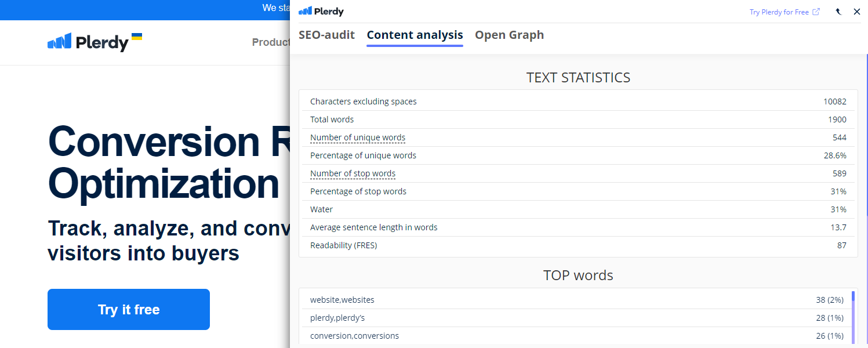
Task: Click the TEXT STATISTICS heading
Action: pos(578,78)
